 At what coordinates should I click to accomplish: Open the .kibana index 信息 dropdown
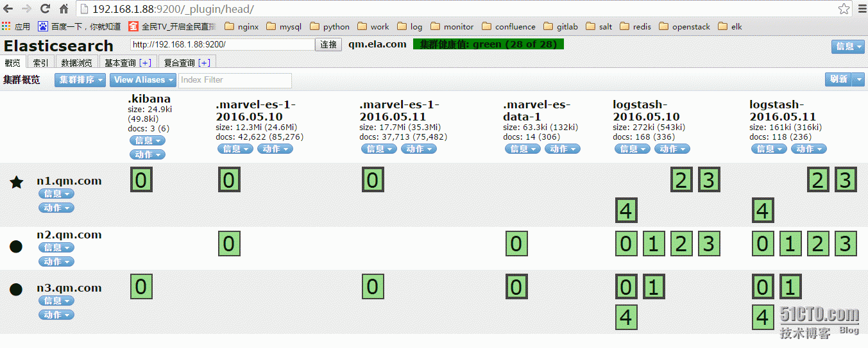click(x=148, y=140)
